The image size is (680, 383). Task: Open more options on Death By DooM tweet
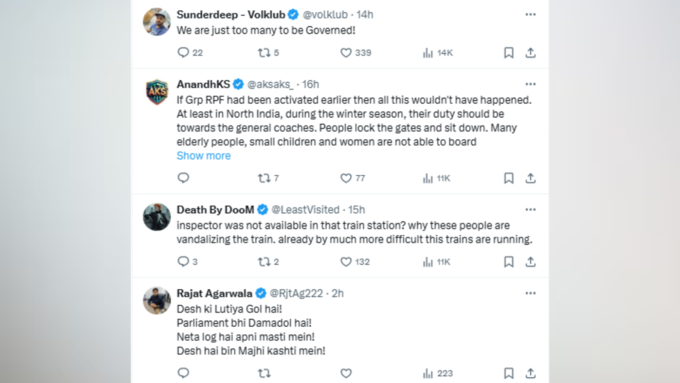(530, 210)
